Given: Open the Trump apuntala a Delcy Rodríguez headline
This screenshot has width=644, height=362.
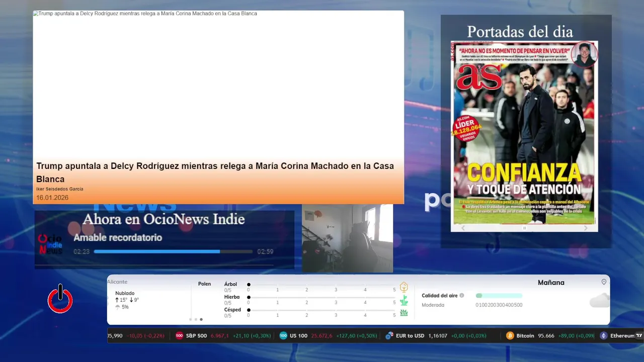Looking at the screenshot, I should coord(215,172).
